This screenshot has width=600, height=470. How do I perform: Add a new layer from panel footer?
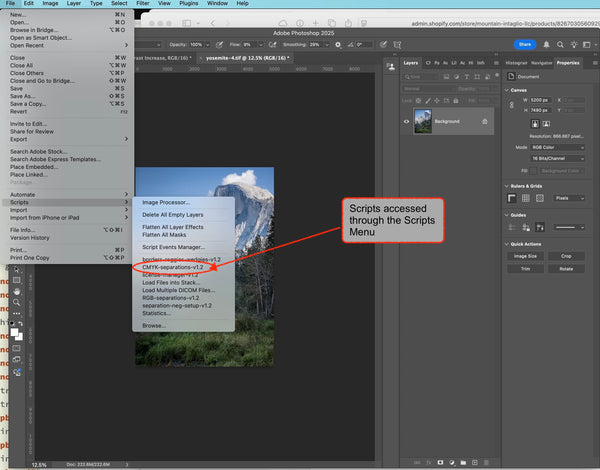pyautogui.click(x=475, y=462)
